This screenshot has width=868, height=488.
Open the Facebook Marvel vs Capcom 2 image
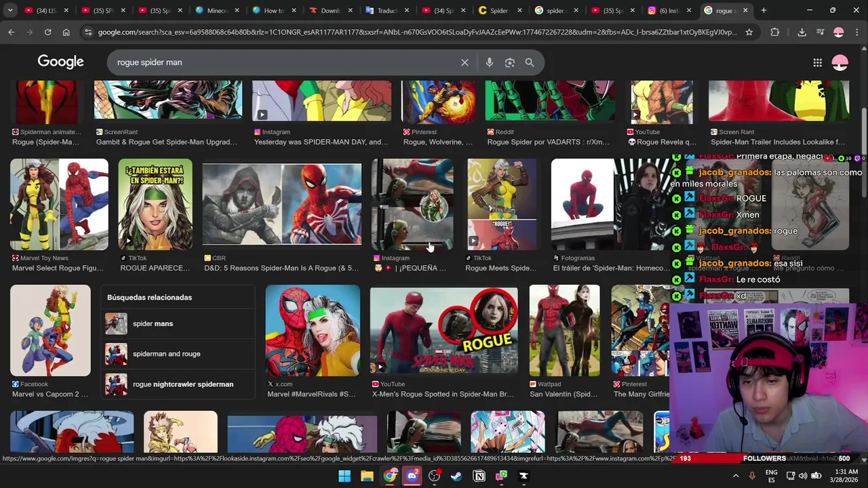tap(50, 330)
